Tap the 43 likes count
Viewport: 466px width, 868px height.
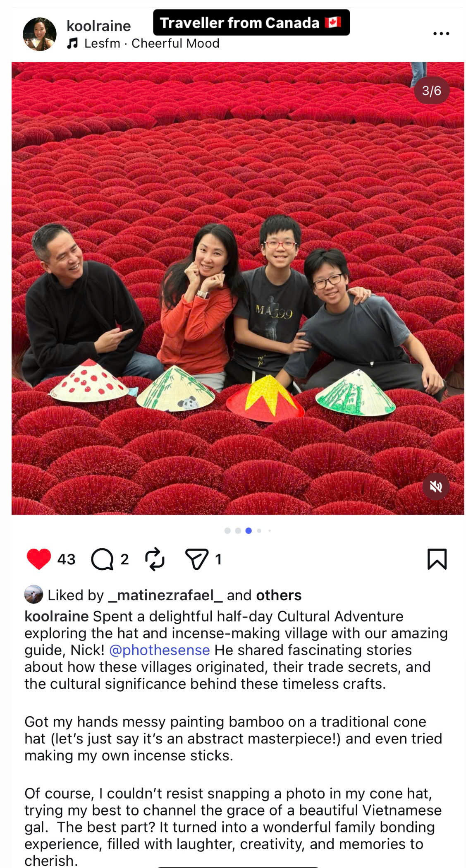pyautogui.click(x=66, y=559)
